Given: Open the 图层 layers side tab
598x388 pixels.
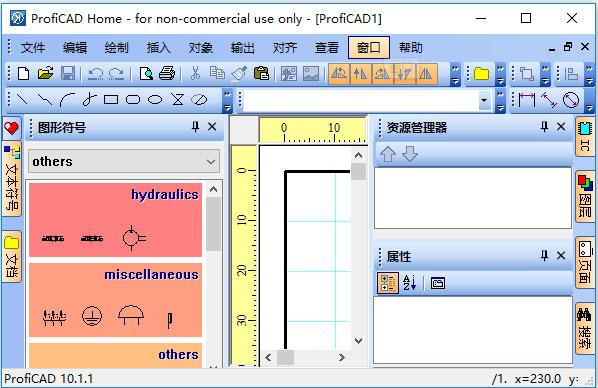Looking at the screenshot, I should [x=585, y=197].
